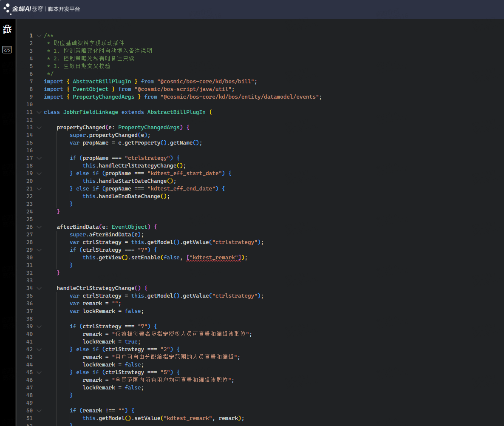This screenshot has height=426, width=504.
Task: Click handleEndDateChange call on line 22
Action: point(129,196)
